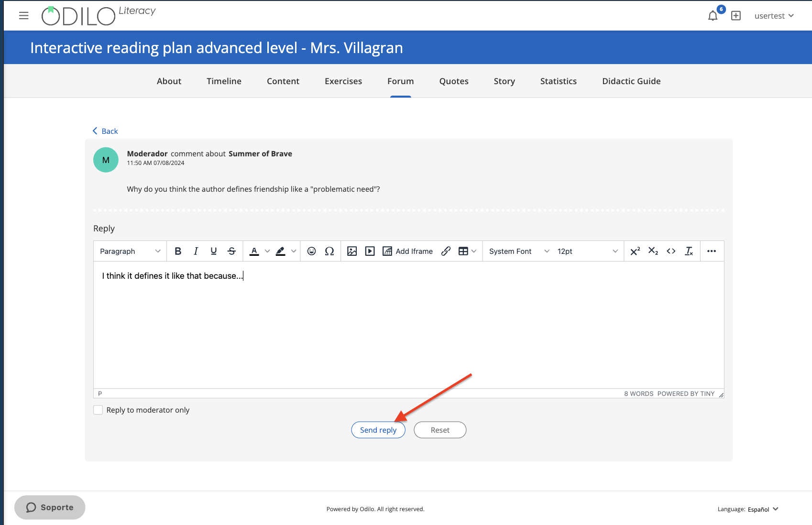Screen dimensions: 812x525
Task: Open the source code view
Action: point(671,251)
